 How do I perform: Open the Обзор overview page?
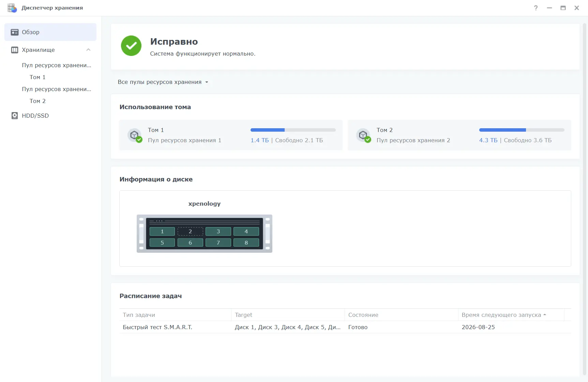50,32
